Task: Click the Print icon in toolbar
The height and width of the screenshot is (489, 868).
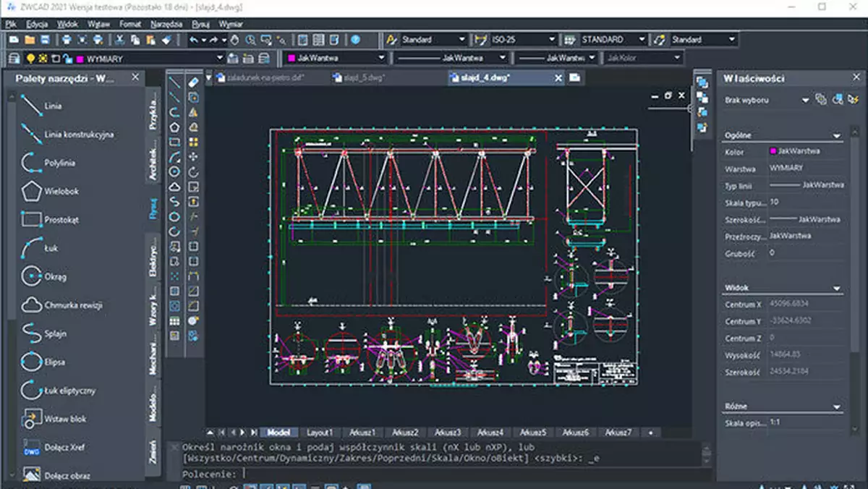Action: pos(66,40)
